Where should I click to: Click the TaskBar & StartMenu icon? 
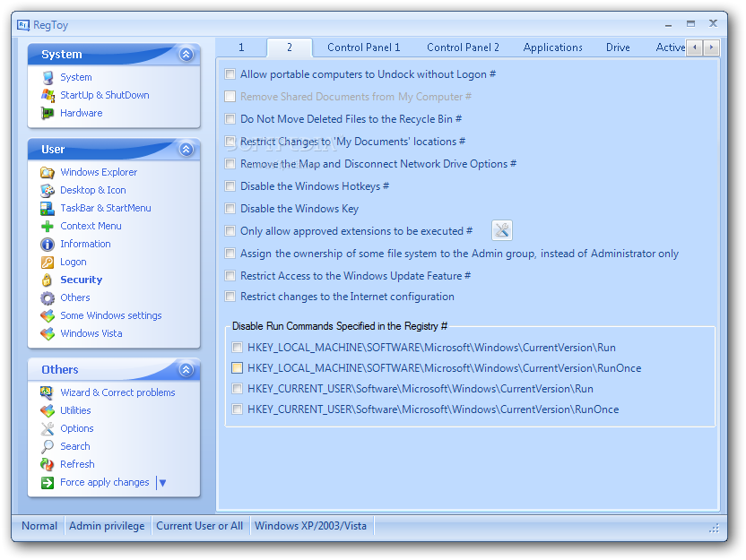pos(48,208)
